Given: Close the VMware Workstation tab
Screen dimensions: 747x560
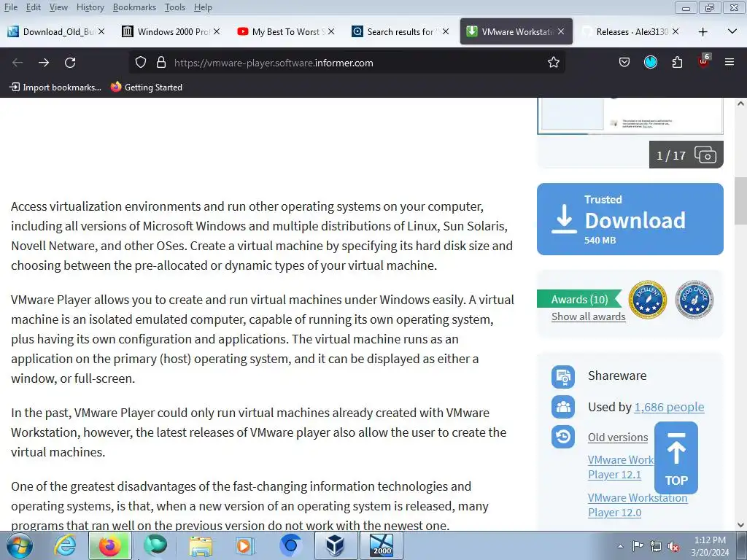Looking at the screenshot, I should [561, 31].
